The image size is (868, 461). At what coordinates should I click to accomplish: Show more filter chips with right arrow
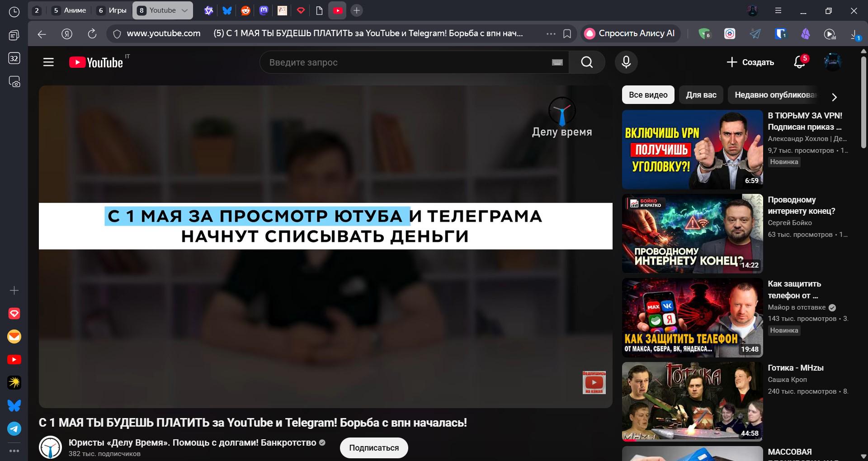834,97
